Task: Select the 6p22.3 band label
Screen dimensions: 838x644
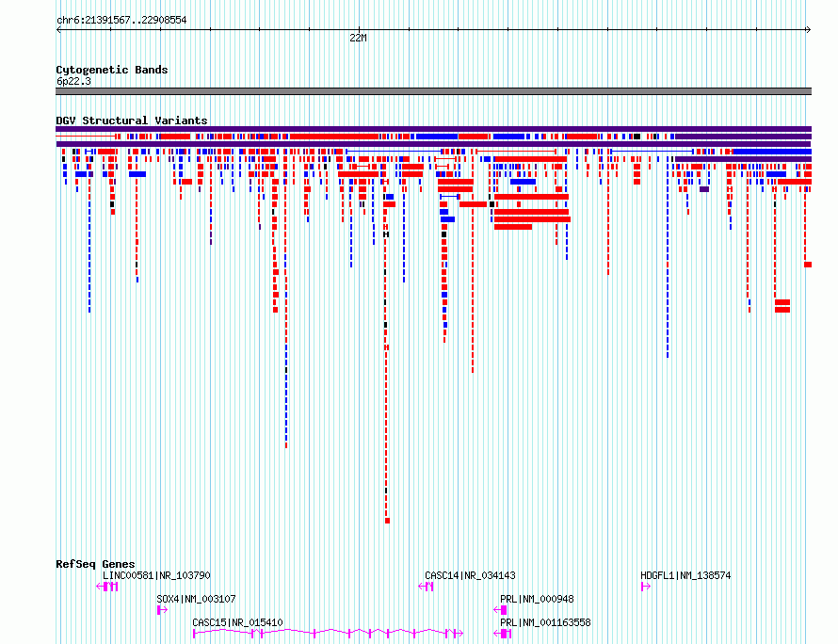Action: tap(73, 81)
